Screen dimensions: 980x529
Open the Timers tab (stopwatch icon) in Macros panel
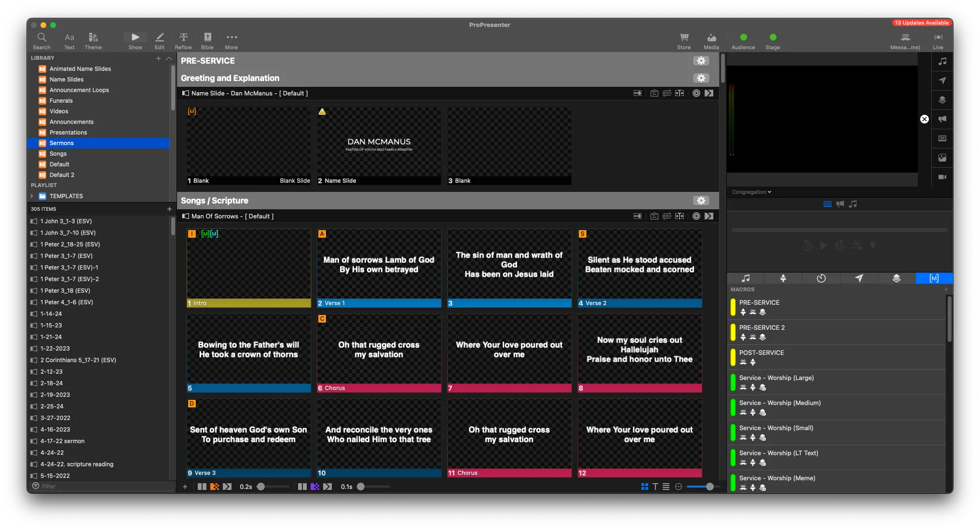pyautogui.click(x=821, y=278)
